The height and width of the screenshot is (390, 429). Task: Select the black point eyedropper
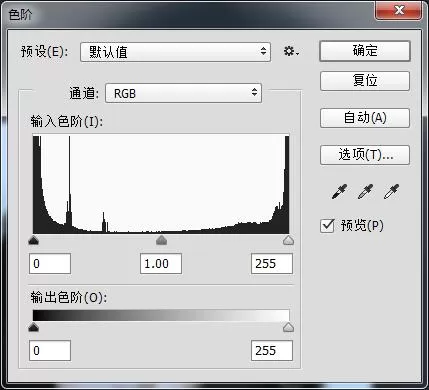(339, 192)
